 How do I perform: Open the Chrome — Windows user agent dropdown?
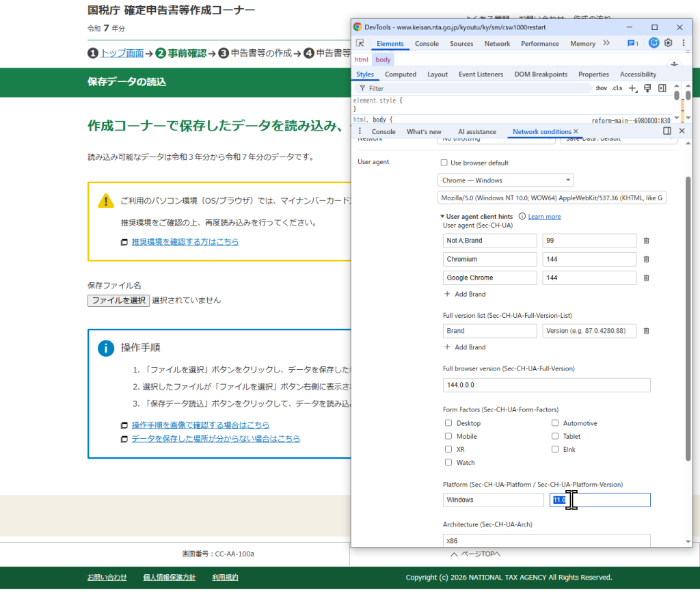click(505, 180)
